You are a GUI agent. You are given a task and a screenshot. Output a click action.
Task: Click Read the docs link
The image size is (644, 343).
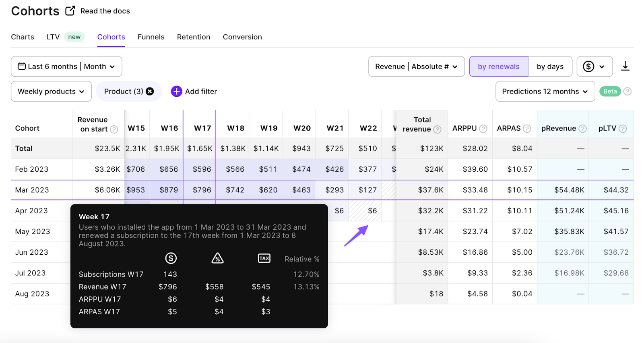[105, 11]
